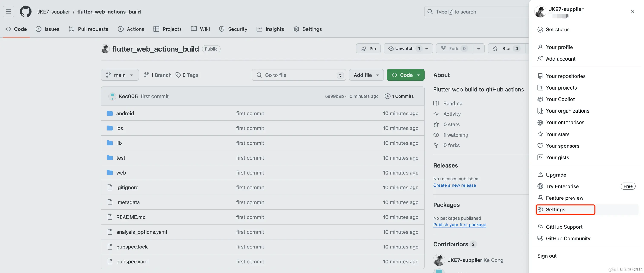Switch to the Issues tab
This screenshot has height=273, width=644.
[x=47, y=29]
